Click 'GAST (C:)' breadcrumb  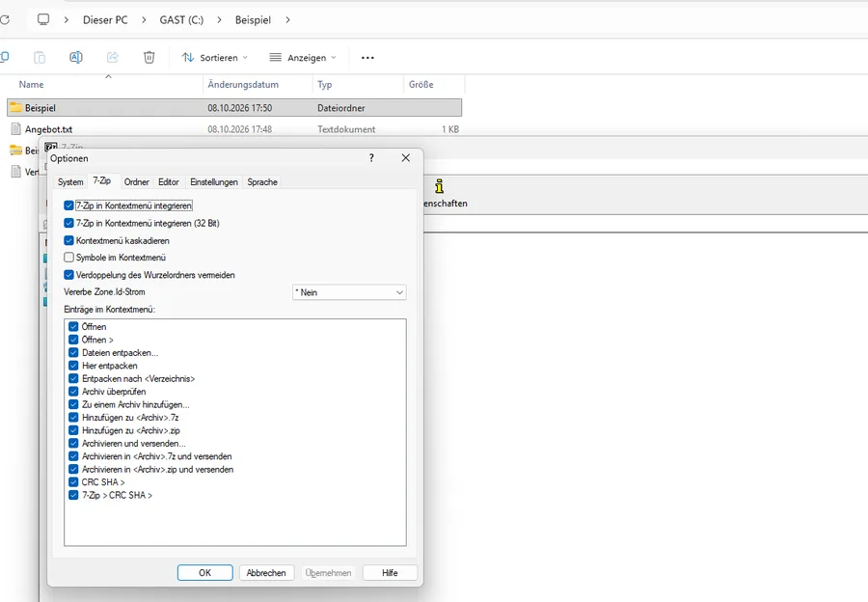pos(181,20)
